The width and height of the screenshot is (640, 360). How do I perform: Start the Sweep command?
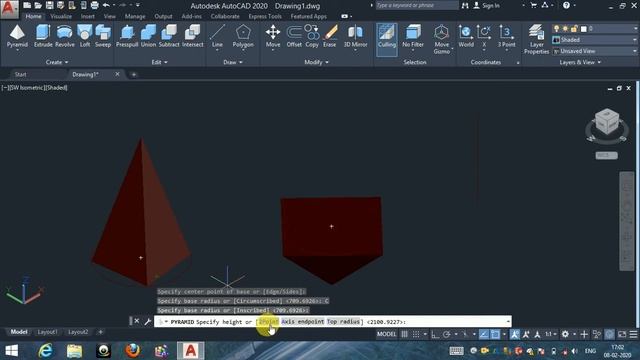click(103, 36)
